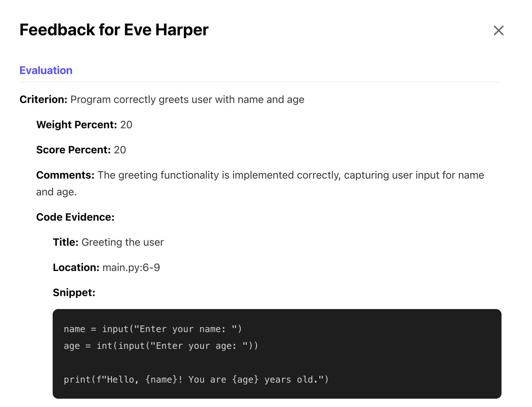
Task: Click the 'main.py:6-9' location value
Action: point(131,268)
